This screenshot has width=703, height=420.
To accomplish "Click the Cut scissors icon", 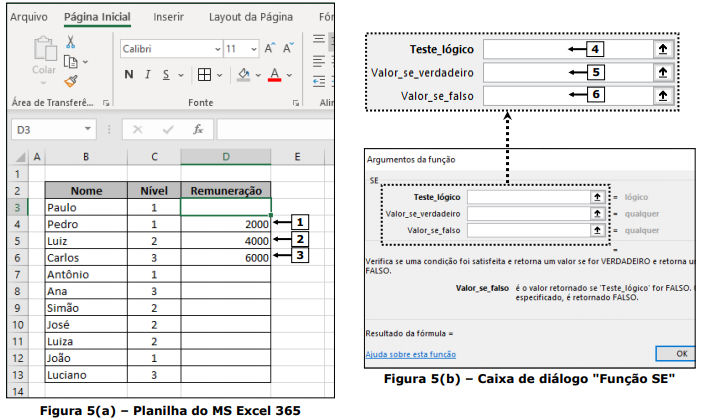I will coord(71,42).
